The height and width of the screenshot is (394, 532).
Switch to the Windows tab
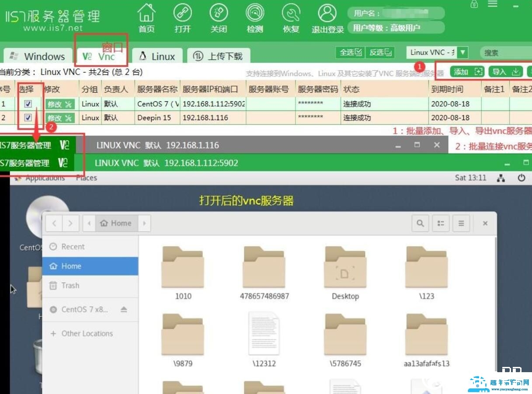pos(38,56)
